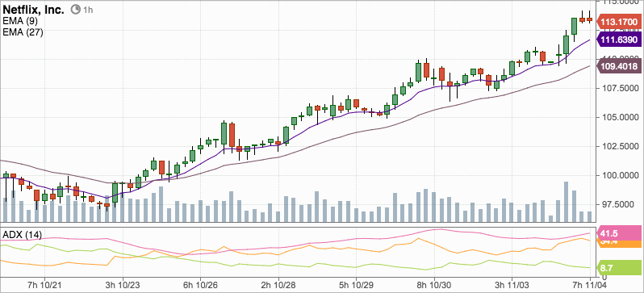Select the EMA (27) indicator label
Image resolution: width=644 pixels, height=293 pixels.
pyautogui.click(x=23, y=32)
